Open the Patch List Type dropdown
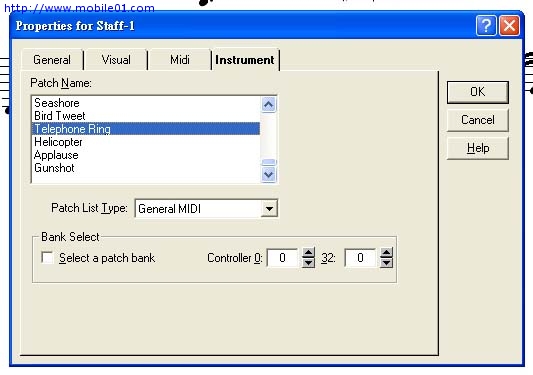 click(x=269, y=208)
